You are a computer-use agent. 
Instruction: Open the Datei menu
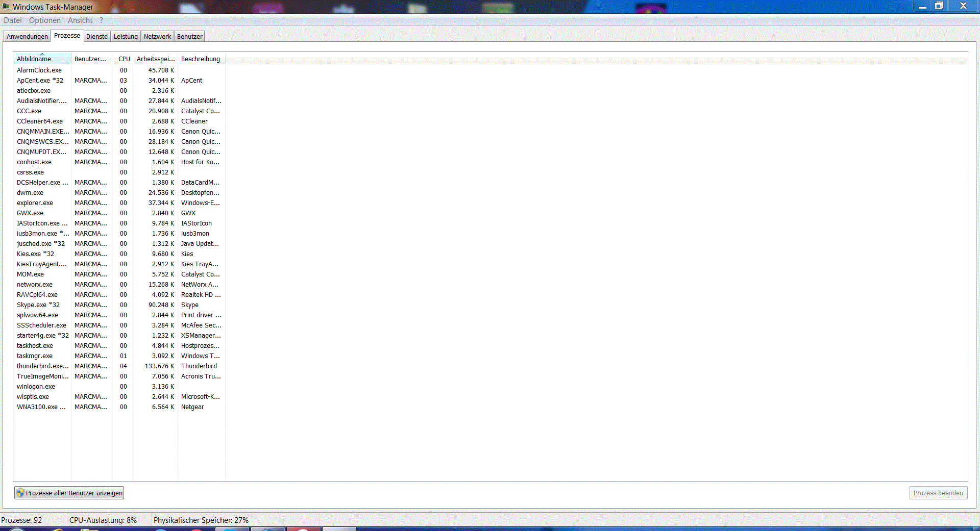pos(13,20)
